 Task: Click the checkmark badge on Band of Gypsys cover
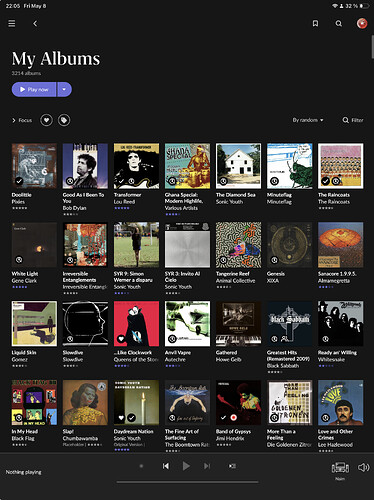click(223, 418)
